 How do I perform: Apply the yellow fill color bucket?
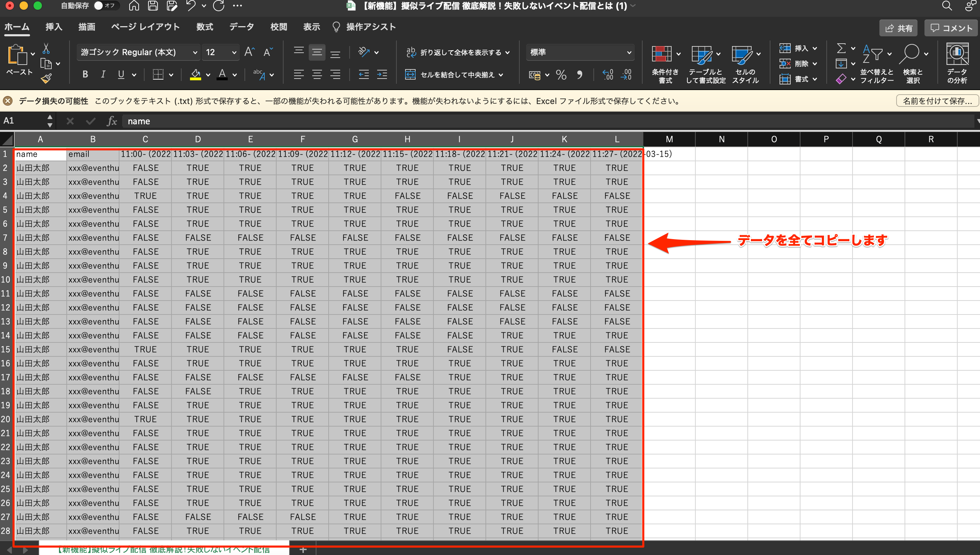pos(196,74)
